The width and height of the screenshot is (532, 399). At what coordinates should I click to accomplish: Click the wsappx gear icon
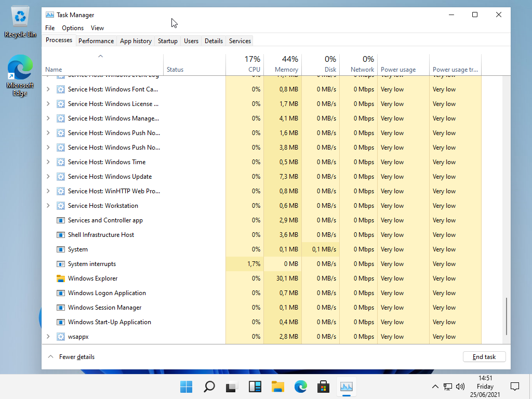[x=60, y=337]
